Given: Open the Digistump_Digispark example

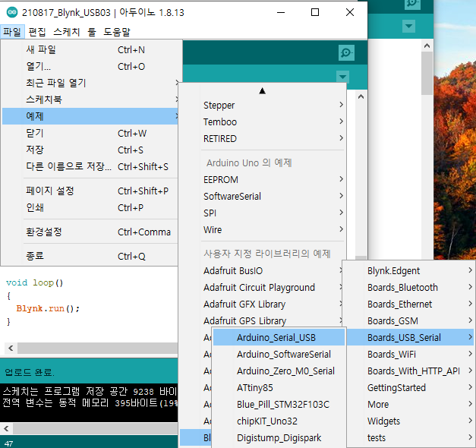Looking at the screenshot, I should tap(279, 437).
